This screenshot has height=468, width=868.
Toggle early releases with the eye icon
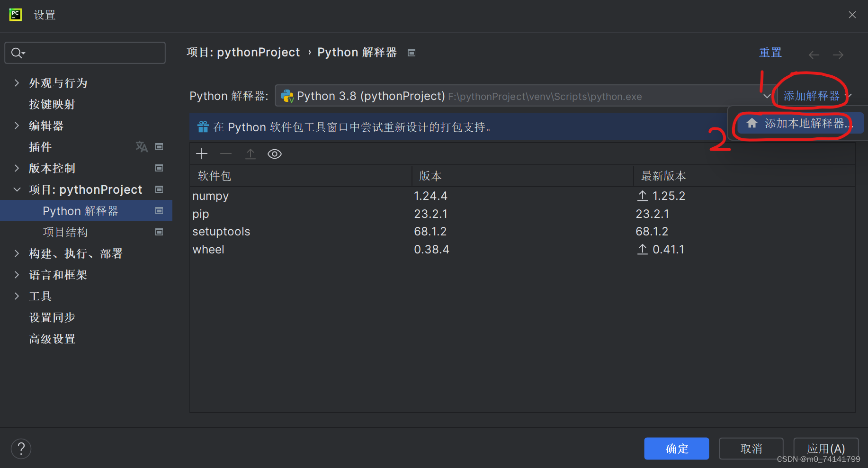(275, 153)
